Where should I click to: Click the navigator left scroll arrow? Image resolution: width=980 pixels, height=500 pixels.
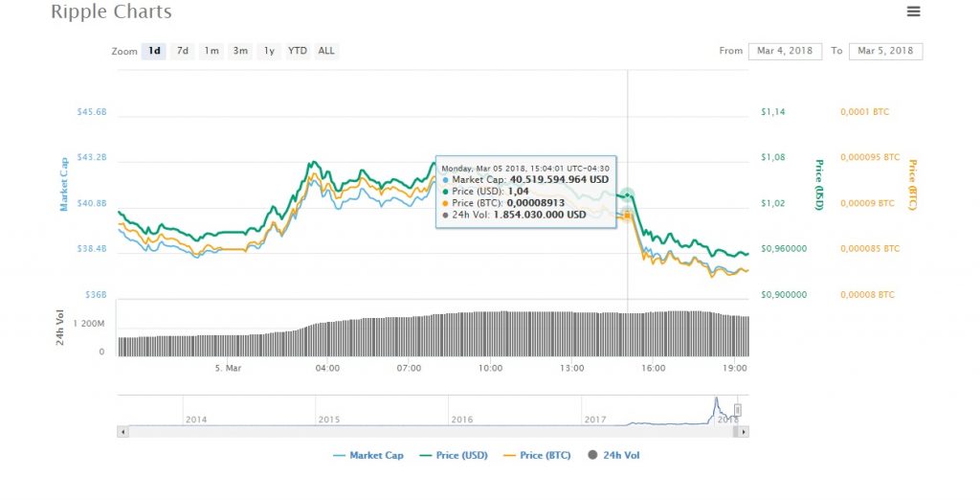[123, 432]
